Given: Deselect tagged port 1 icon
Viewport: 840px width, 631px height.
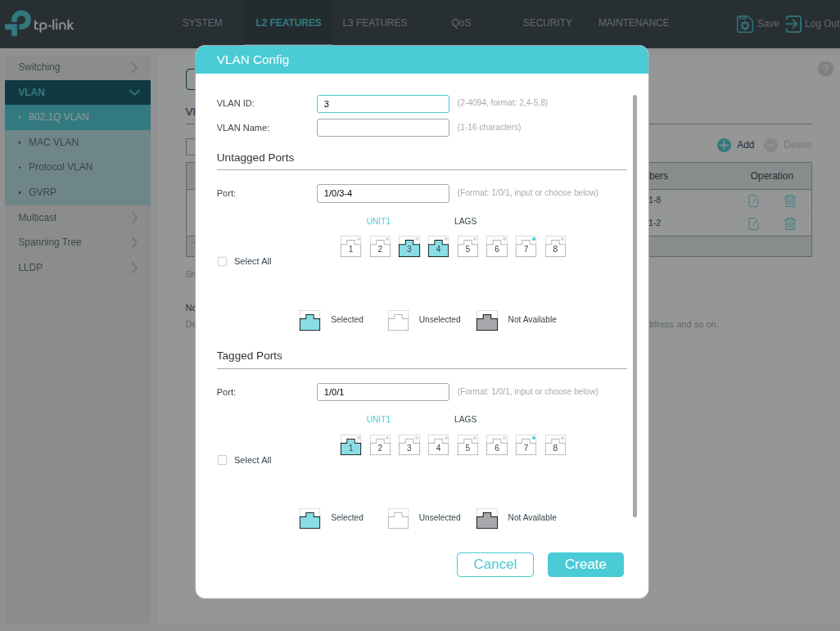Looking at the screenshot, I should tap(351, 445).
